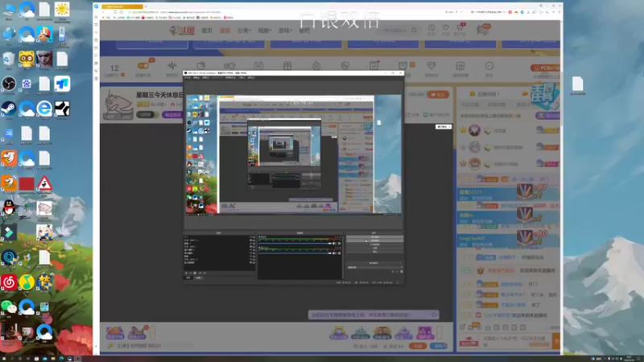This screenshot has width=644, height=362.
Task: Click the orange PC client button
Action: [545, 68]
